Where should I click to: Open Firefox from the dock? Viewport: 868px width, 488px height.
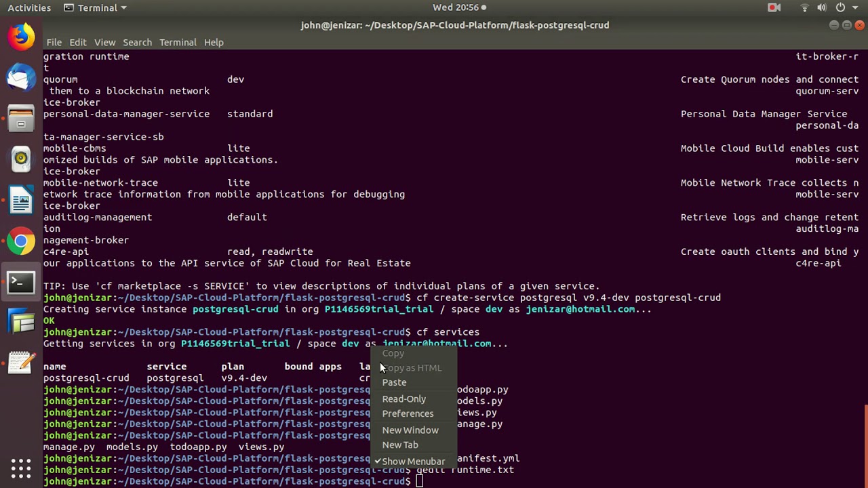21,37
